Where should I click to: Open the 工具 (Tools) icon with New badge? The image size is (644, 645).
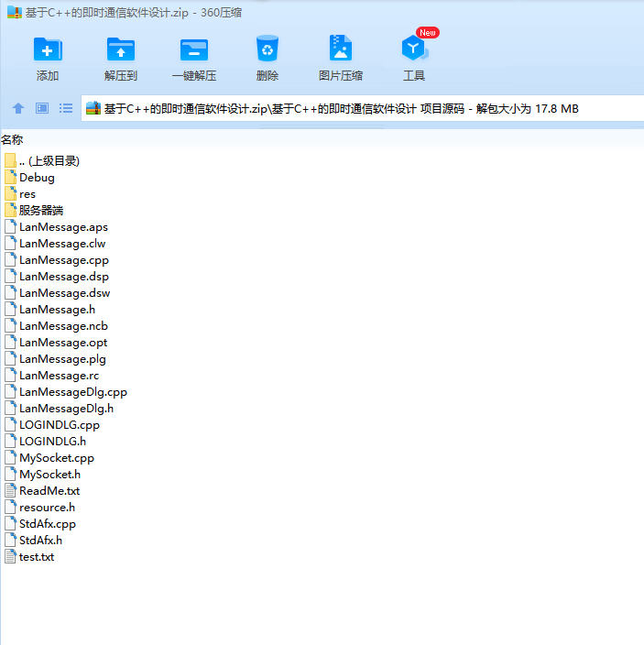(415, 48)
